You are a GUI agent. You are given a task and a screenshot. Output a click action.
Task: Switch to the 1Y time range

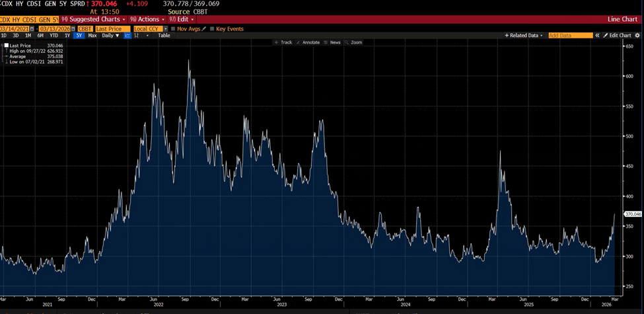point(67,36)
